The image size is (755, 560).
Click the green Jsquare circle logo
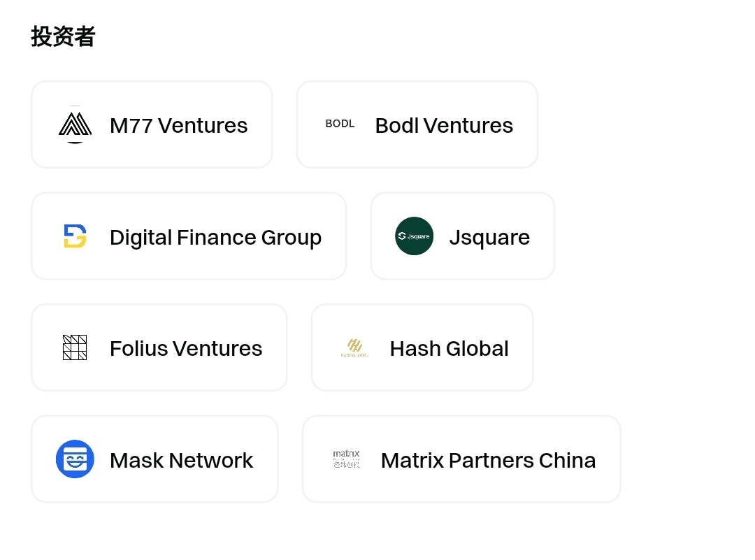point(414,236)
